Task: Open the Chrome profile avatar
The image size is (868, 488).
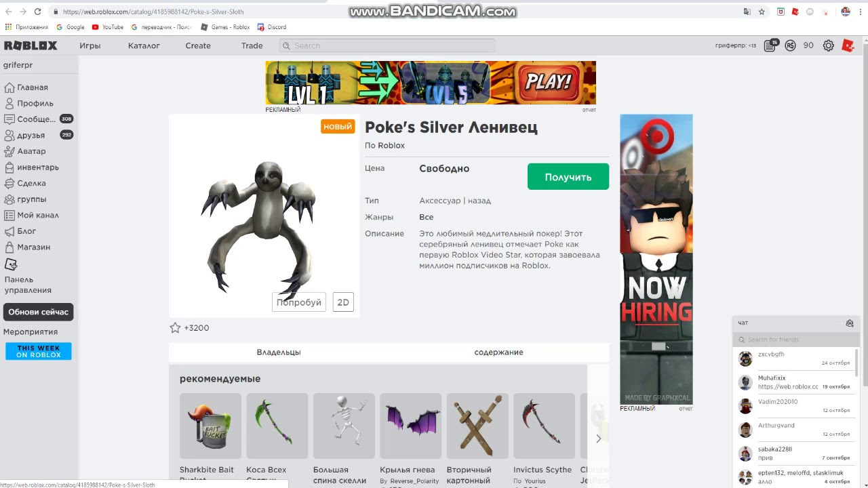Action: (x=846, y=12)
